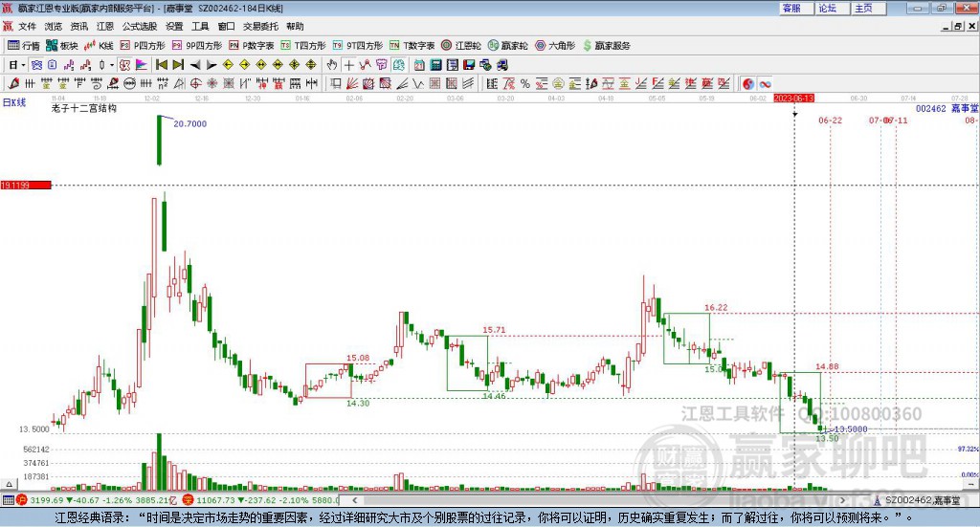Image resolution: width=980 pixels, height=527 pixels.
Task: Open the 帮助 menu
Action: tap(295, 26)
